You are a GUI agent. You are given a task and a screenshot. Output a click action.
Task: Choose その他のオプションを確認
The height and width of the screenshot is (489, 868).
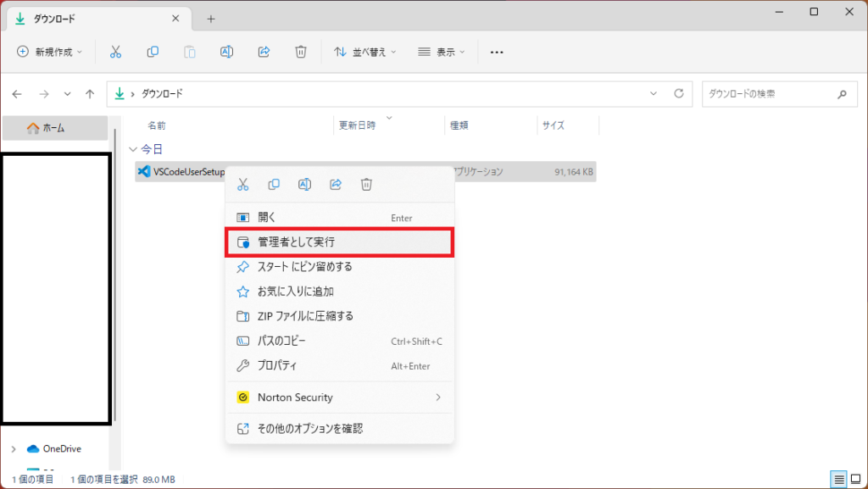pos(340,428)
